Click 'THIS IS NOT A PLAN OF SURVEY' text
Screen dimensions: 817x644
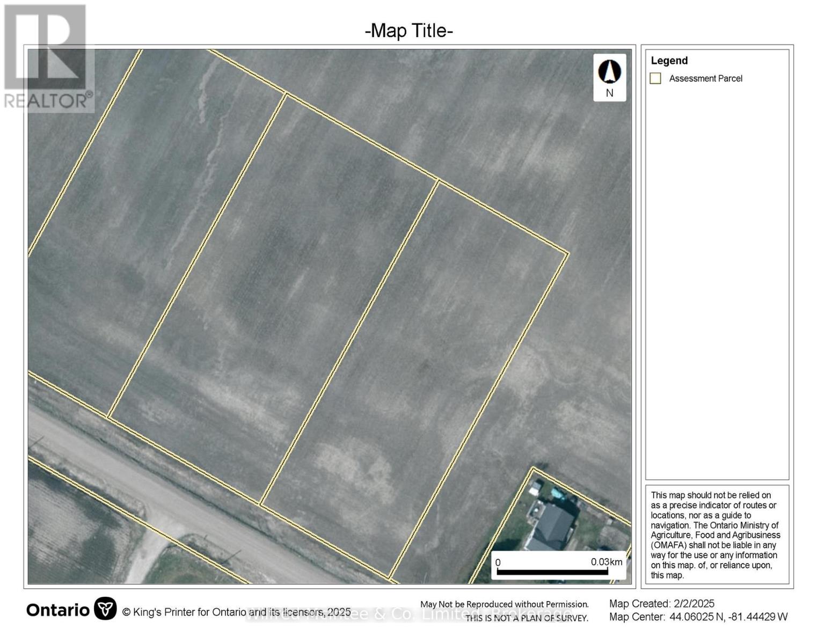point(527,618)
